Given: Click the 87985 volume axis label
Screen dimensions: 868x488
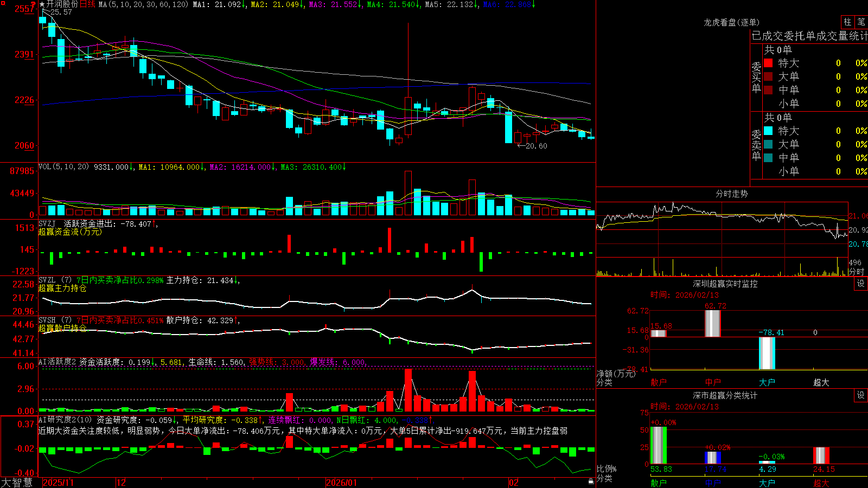Looking at the screenshot, I should point(22,171).
